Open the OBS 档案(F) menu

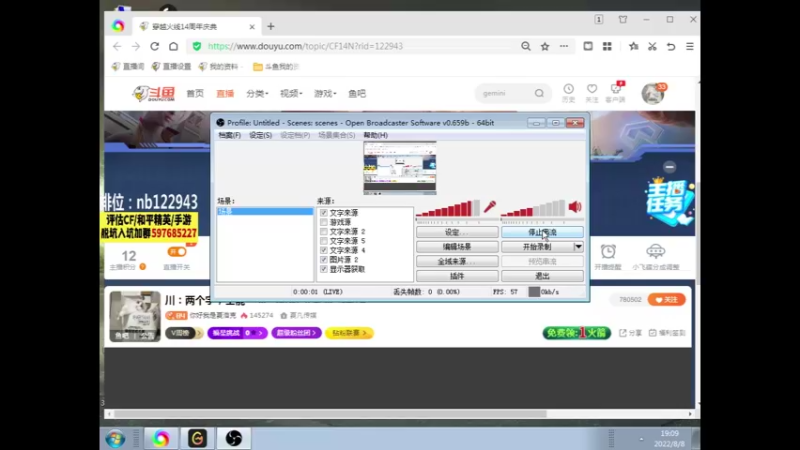coord(230,135)
